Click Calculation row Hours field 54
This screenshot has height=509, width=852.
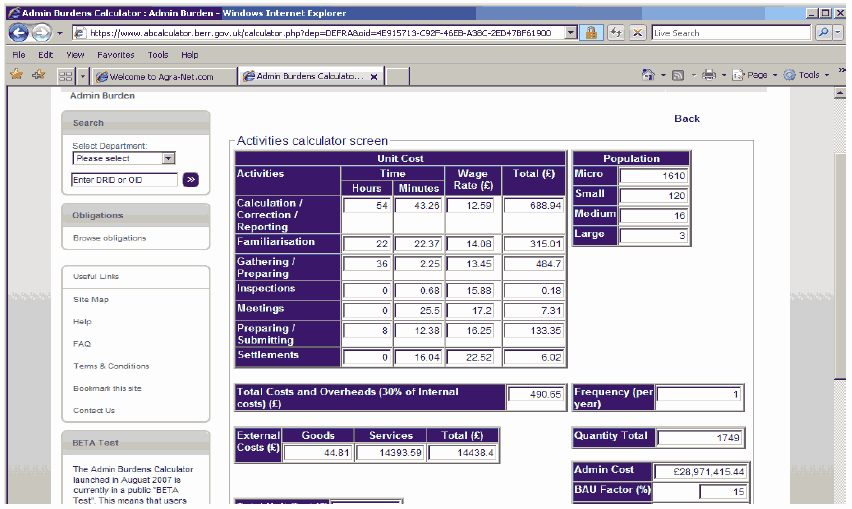[367, 205]
